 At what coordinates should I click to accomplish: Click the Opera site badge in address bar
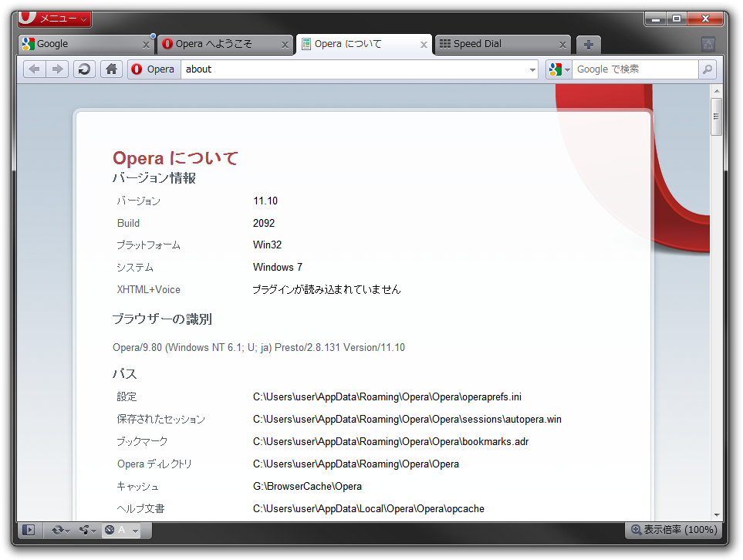pyautogui.click(x=154, y=69)
